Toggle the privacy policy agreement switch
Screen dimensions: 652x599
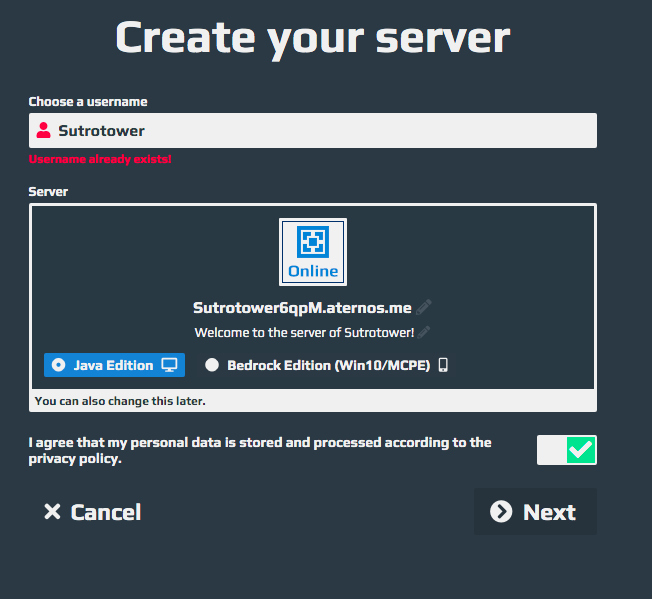pyautogui.click(x=567, y=450)
